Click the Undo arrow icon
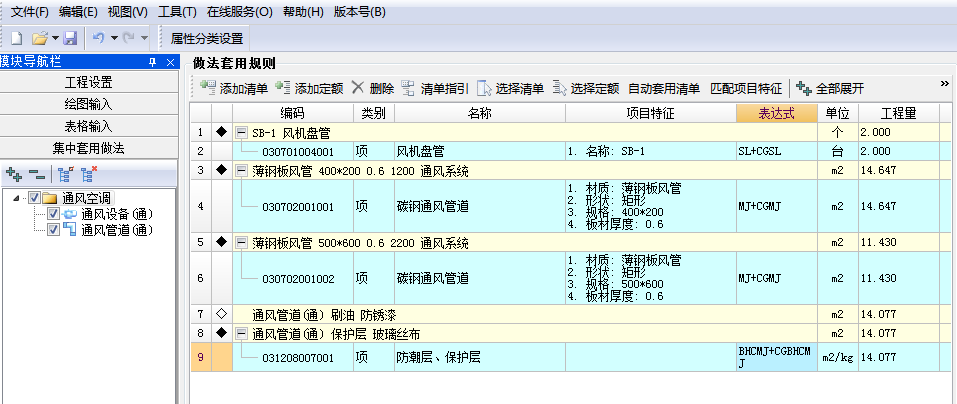 [x=98, y=38]
